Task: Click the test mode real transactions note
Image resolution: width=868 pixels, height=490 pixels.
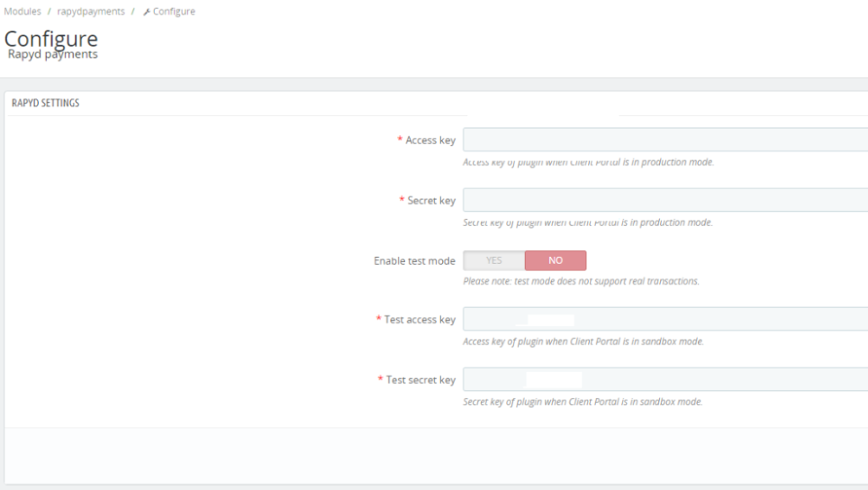Action: tap(581, 281)
